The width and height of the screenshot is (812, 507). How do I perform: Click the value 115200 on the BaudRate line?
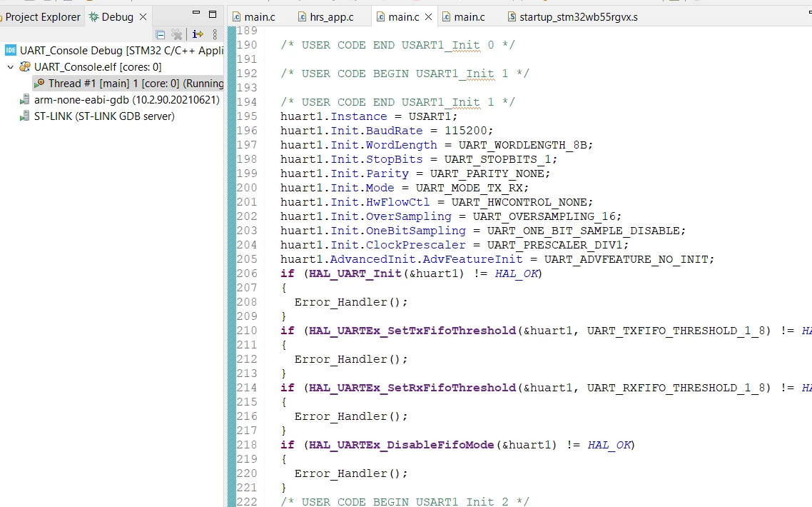(x=465, y=131)
